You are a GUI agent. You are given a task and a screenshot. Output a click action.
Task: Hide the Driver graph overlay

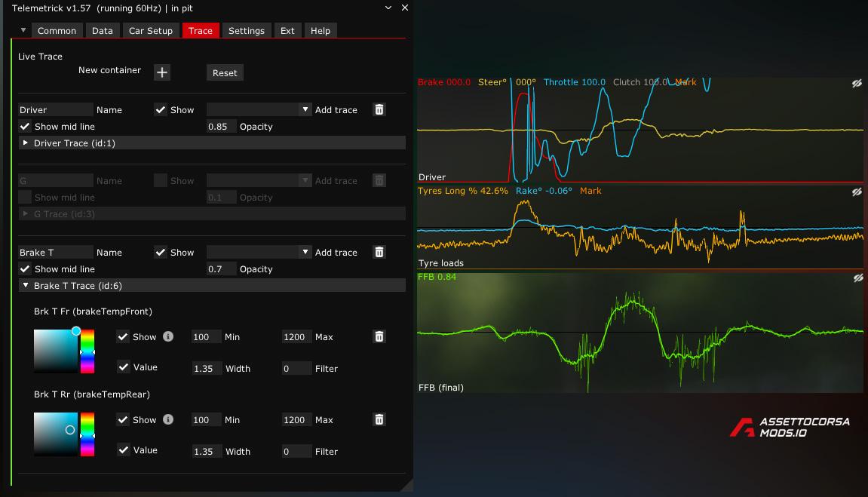857,84
